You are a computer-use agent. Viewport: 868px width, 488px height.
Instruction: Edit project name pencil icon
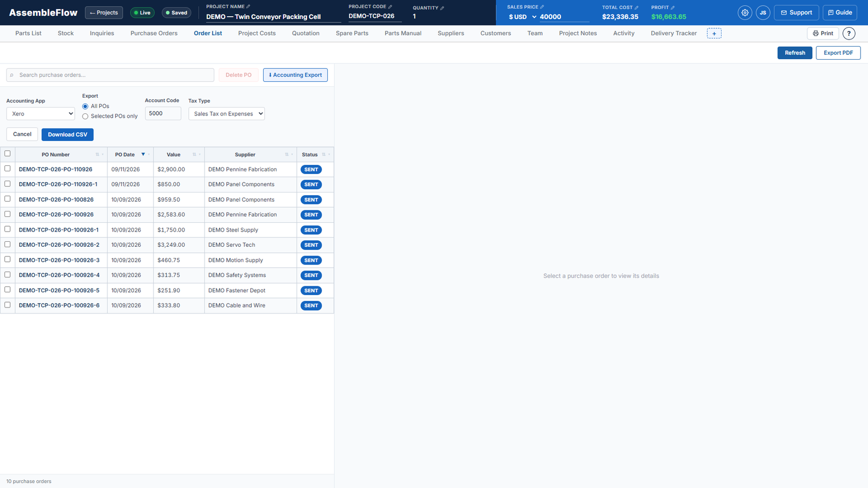[x=248, y=7]
